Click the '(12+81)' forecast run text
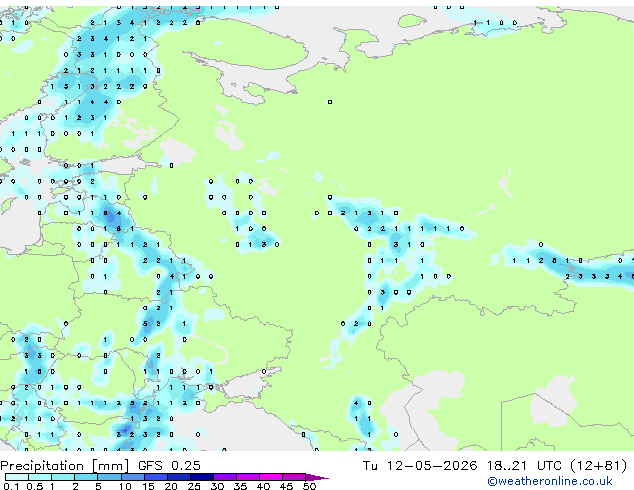634x490 pixels. (598, 466)
